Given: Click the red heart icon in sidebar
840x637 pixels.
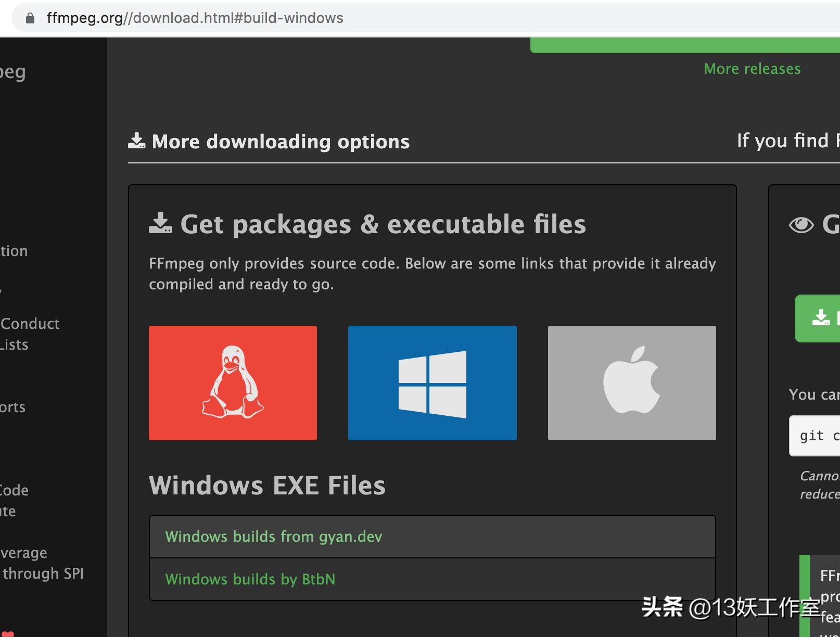Looking at the screenshot, I should click(8, 634).
